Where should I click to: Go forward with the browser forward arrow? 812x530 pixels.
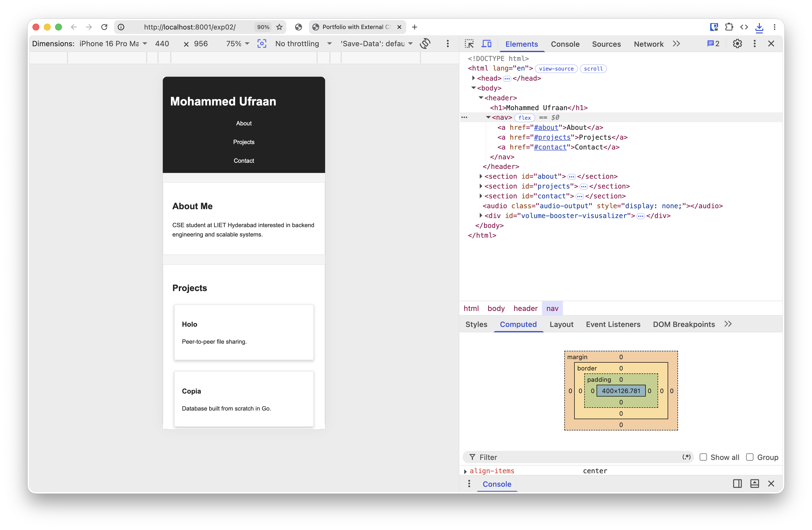pyautogui.click(x=89, y=27)
